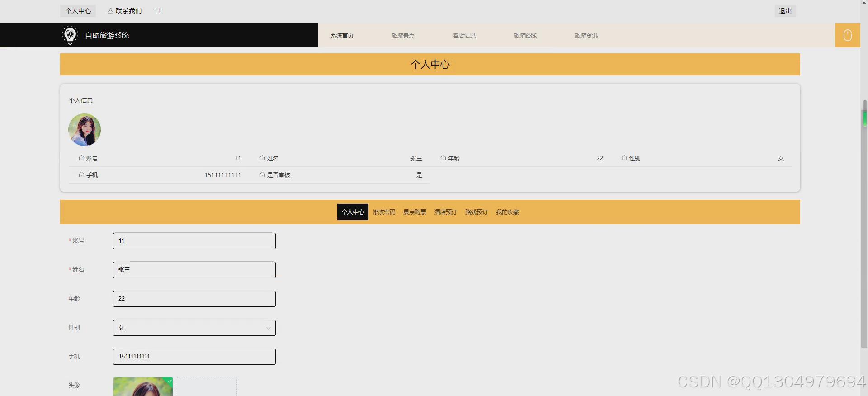Switch to 路线预订 tab
The image size is (868, 396).
[x=476, y=212]
